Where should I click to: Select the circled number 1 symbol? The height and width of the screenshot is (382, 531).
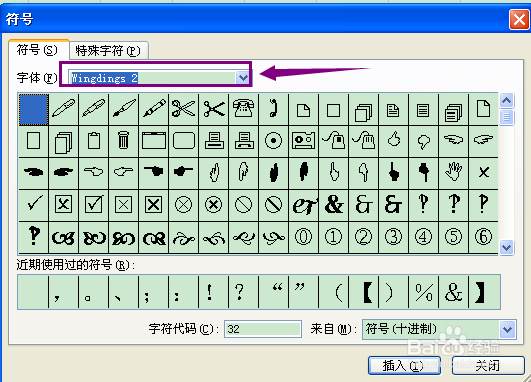pos(334,237)
